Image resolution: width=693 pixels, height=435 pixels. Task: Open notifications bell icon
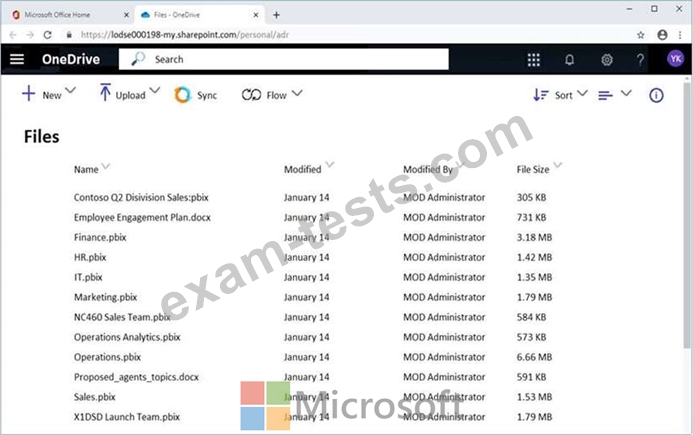569,60
